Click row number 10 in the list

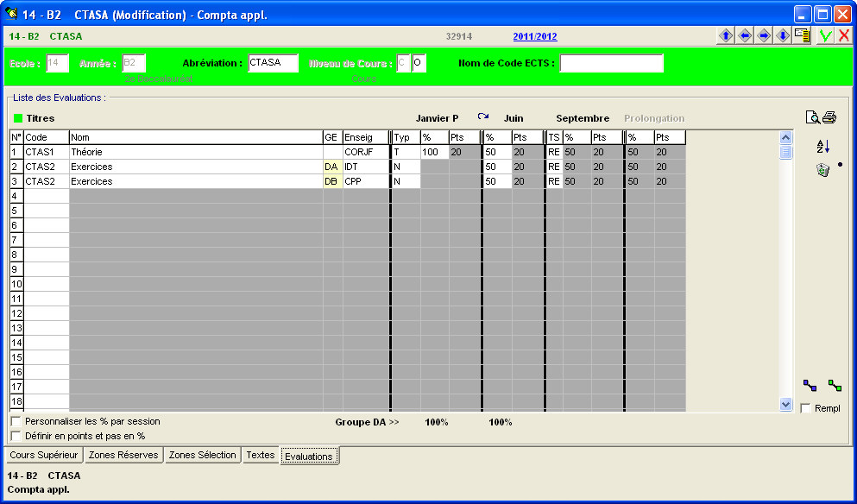click(x=17, y=284)
